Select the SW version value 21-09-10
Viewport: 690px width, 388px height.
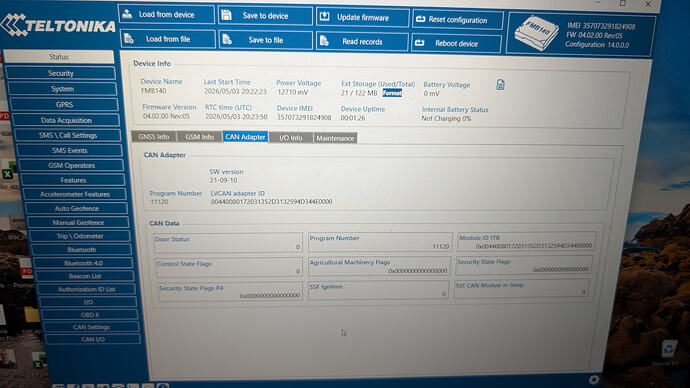coord(223,180)
